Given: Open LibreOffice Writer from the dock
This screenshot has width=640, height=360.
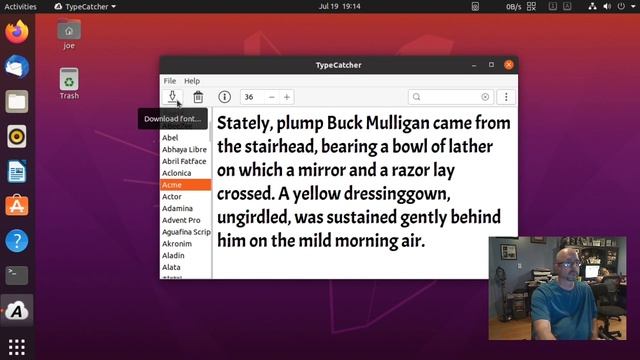Looking at the screenshot, I should (x=17, y=171).
